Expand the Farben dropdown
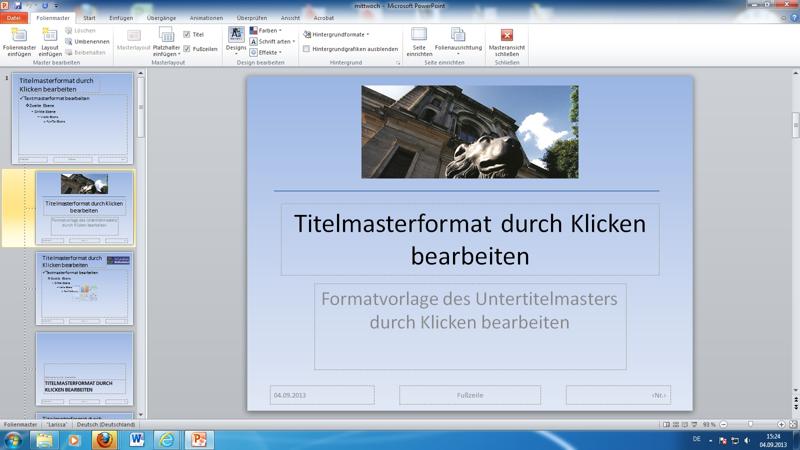 point(266,31)
